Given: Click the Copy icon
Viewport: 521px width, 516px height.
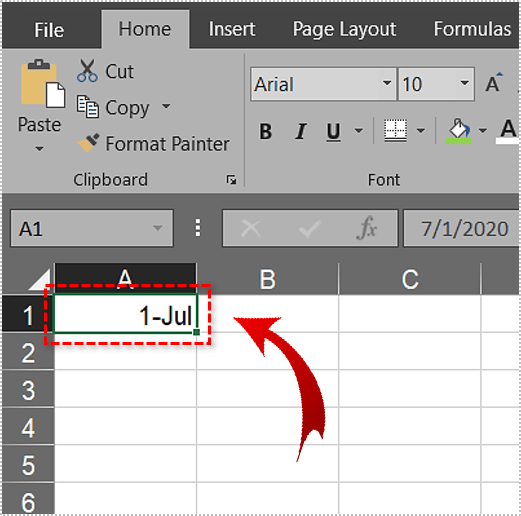Looking at the screenshot, I should (x=88, y=107).
